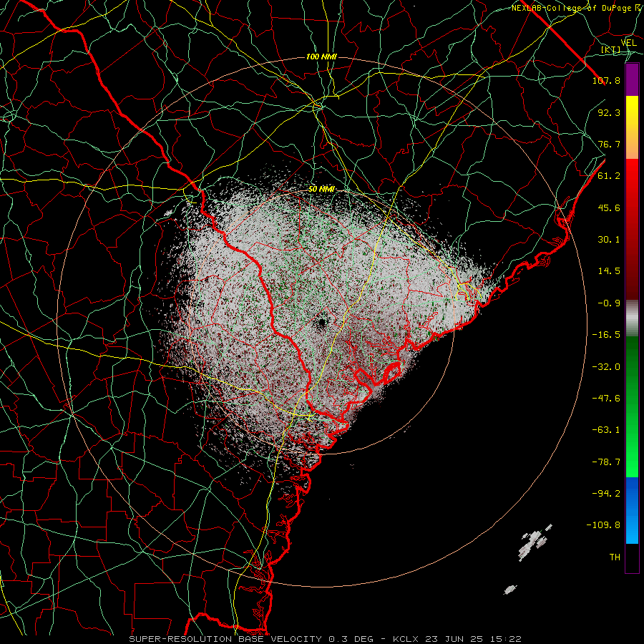The height and width of the screenshot is (644, 644).
Task: Select the 92.3 legend value
Action: tap(609, 112)
